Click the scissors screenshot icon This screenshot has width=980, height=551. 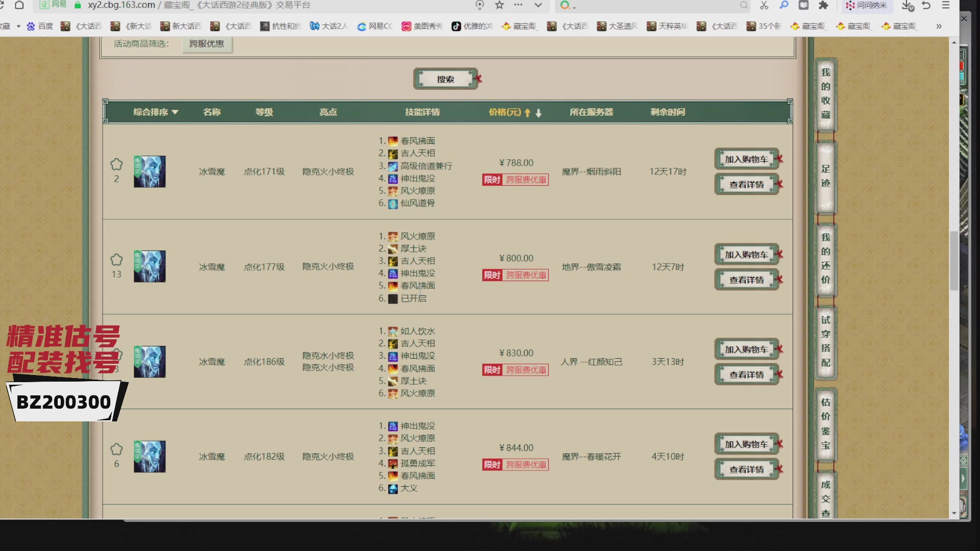[x=764, y=5]
